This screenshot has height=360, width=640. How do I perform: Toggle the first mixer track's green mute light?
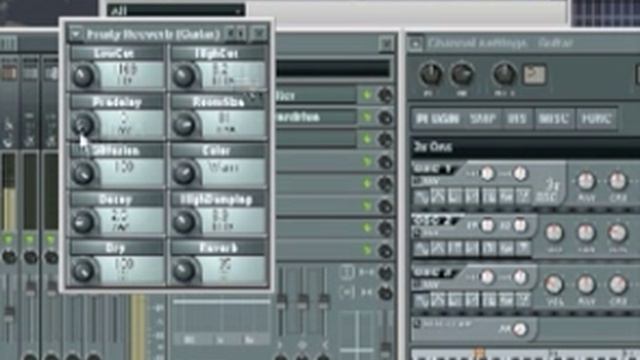(8, 239)
